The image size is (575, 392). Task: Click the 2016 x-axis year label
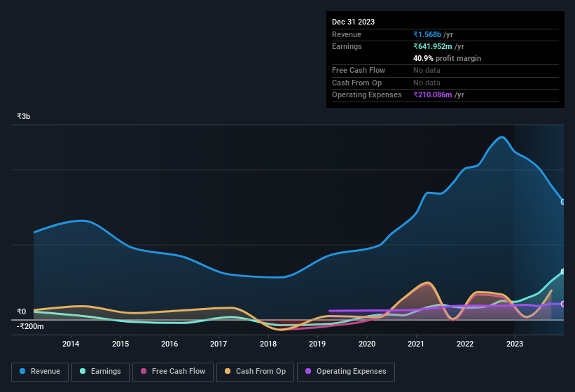(169, 344)
